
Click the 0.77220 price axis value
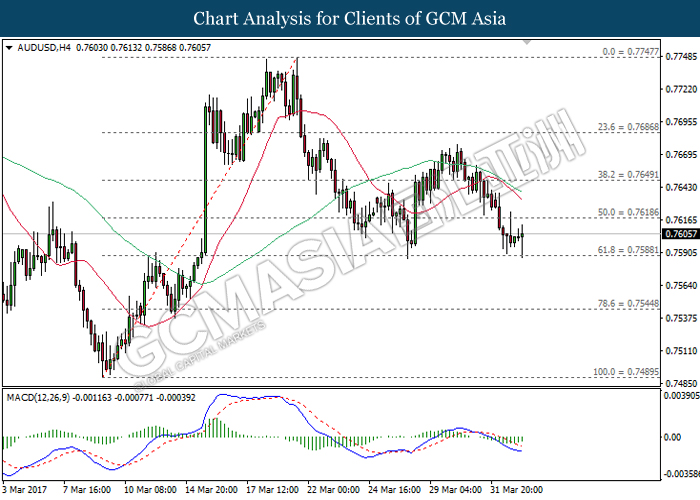coord(681,89)
